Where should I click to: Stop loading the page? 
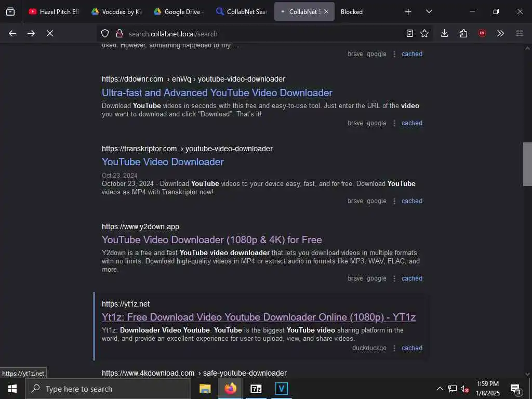coord(50,33)
